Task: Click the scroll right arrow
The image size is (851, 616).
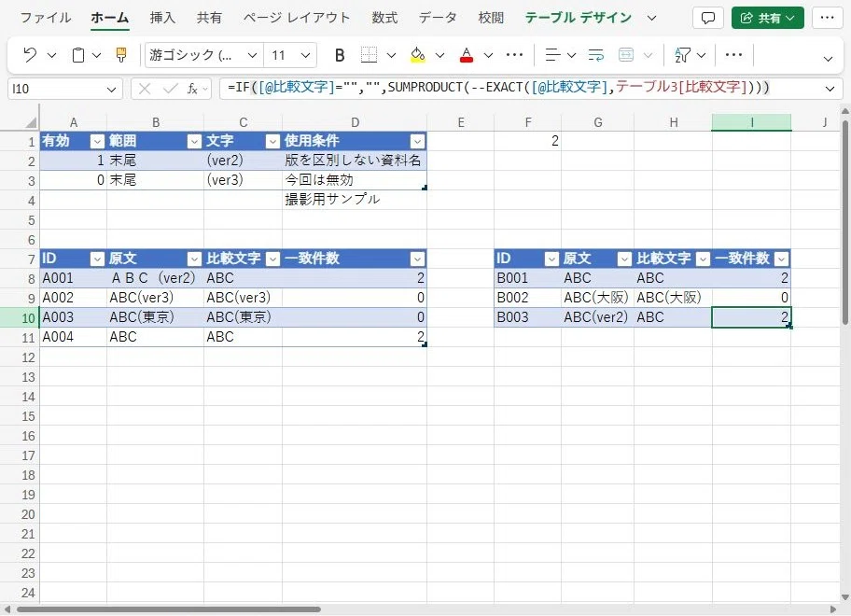Action: 833,609
